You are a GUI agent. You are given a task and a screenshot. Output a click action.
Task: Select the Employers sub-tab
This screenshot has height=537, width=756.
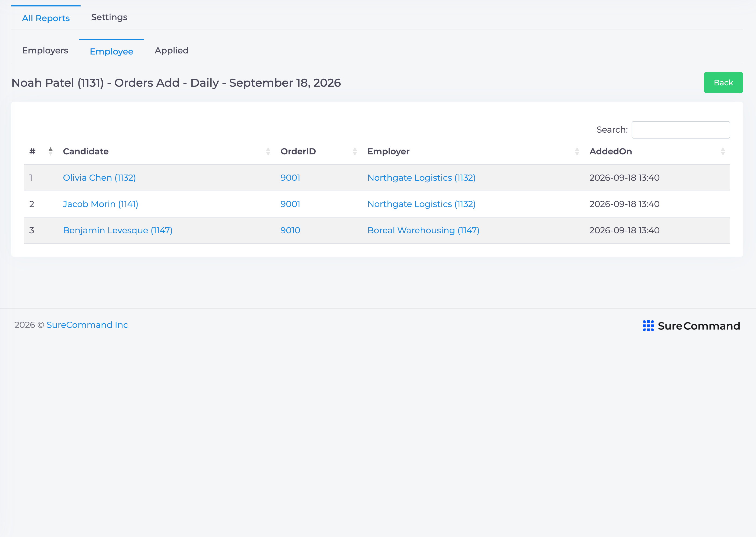click(45, 50)
